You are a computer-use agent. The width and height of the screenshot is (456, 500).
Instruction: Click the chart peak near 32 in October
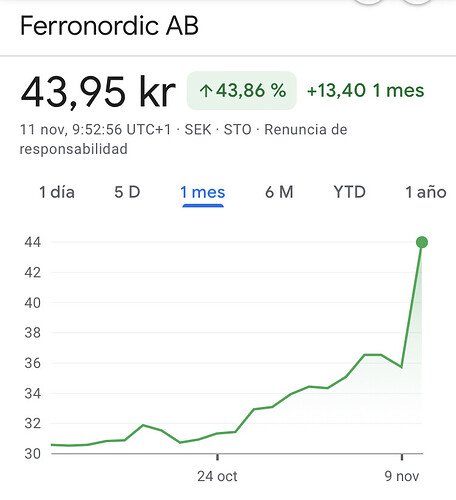click(x=143, y=425)
